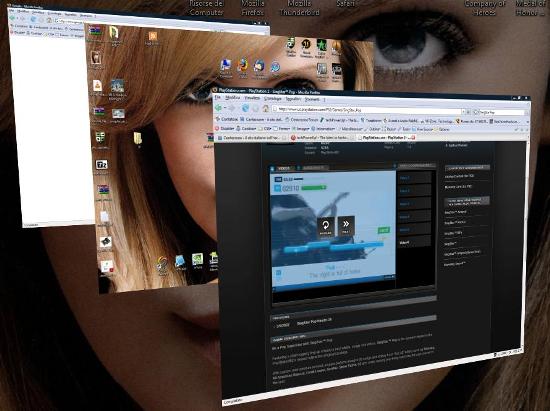
Task: Expand the Outline developer toolbar menu
Action: (374, 129)
